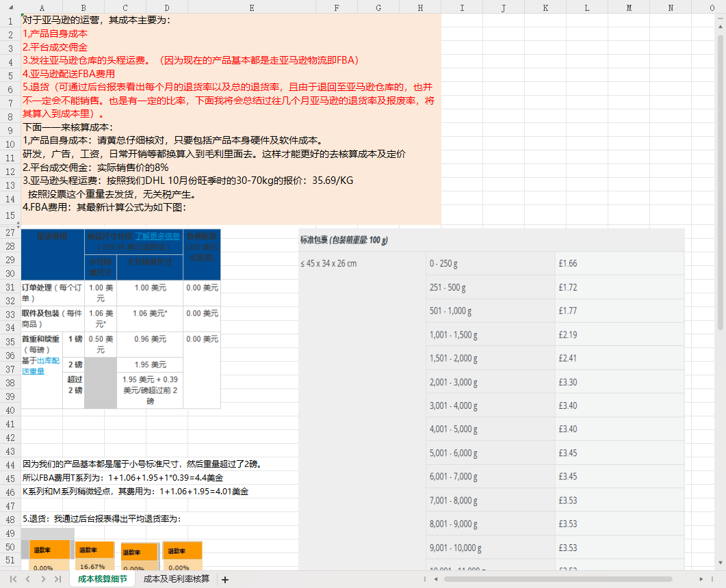Click the red text 2.平台成交佣金
This screenshot has width=726, height=588.
click(x=55, y=46)
